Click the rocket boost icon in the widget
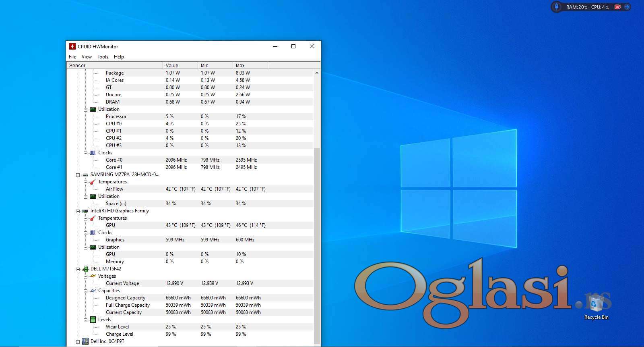This screenshot has width=644, height=347. (557, 7)
